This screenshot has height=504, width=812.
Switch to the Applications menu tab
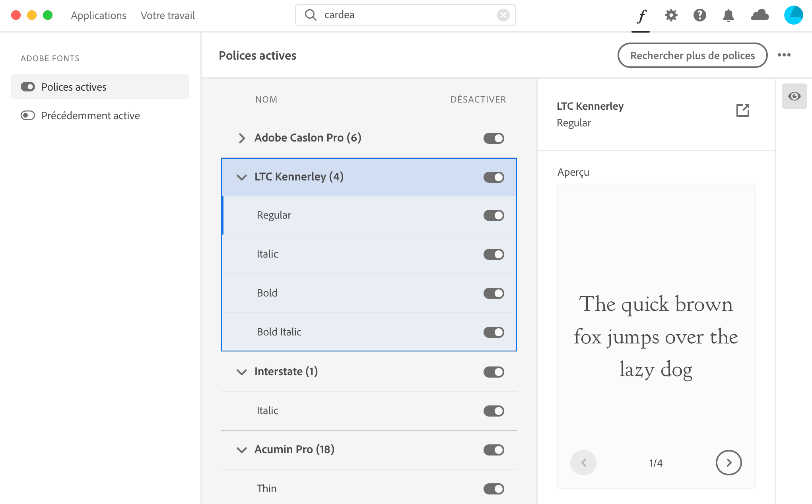98,16
